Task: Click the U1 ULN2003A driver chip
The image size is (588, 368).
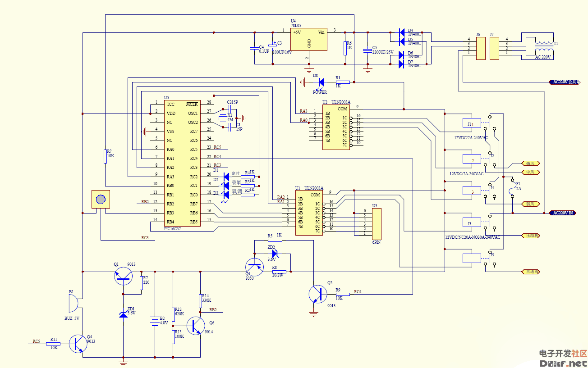Action: tap(309, 213)
